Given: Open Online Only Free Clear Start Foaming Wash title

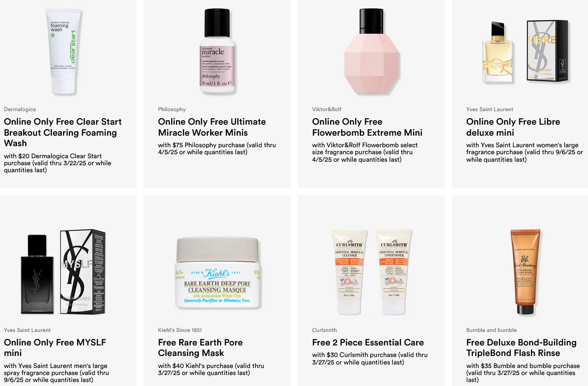Looking at the screenshot, I should tap(63, 132).
